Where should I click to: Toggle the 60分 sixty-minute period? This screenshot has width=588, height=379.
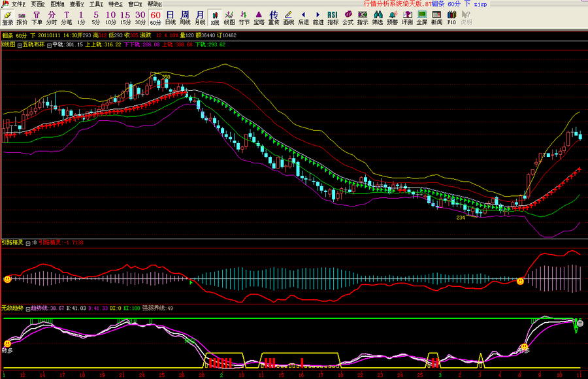(x=155, y=18)
